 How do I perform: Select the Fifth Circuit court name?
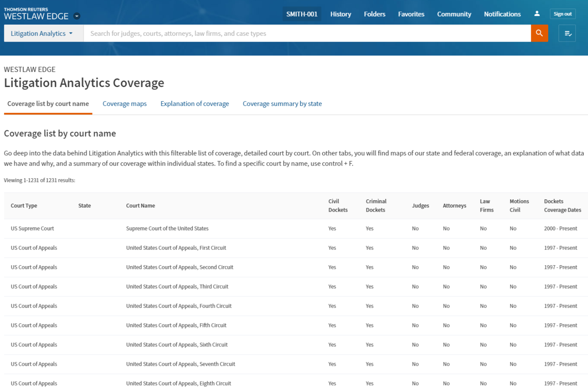(x=176, y=325)
